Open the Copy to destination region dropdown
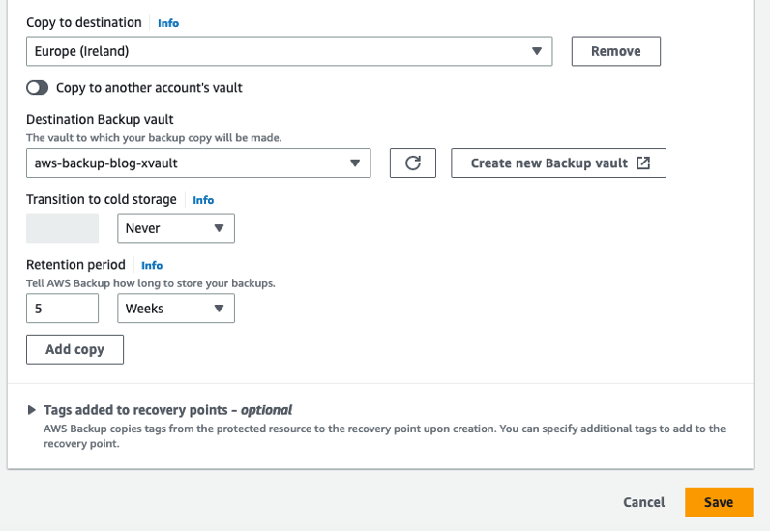 [x=289, y=51]
